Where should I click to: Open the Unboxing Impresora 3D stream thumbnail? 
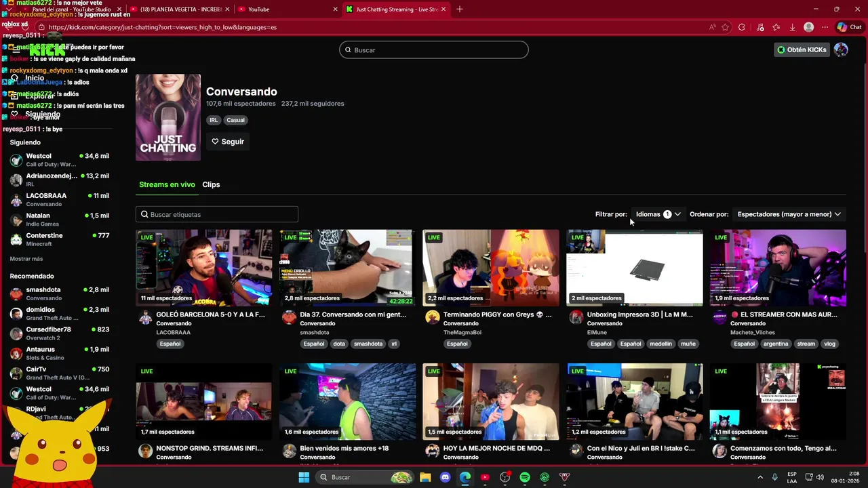(x=635, y=268)
